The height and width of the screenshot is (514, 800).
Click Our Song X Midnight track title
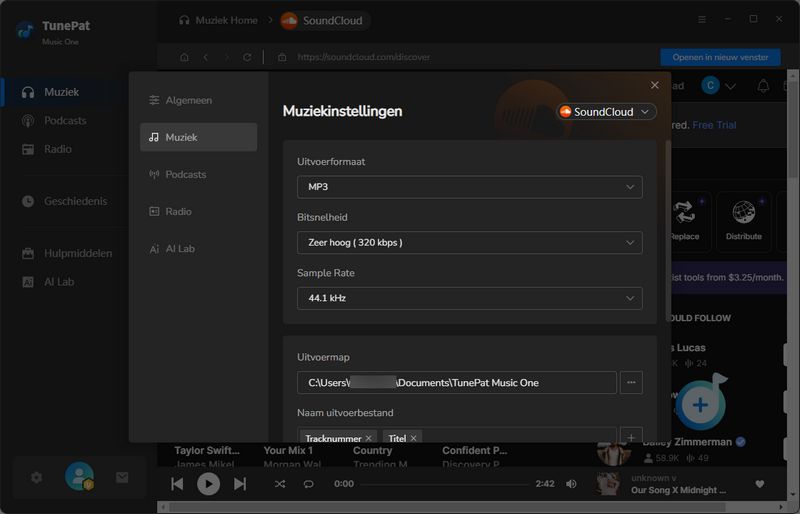678,490
